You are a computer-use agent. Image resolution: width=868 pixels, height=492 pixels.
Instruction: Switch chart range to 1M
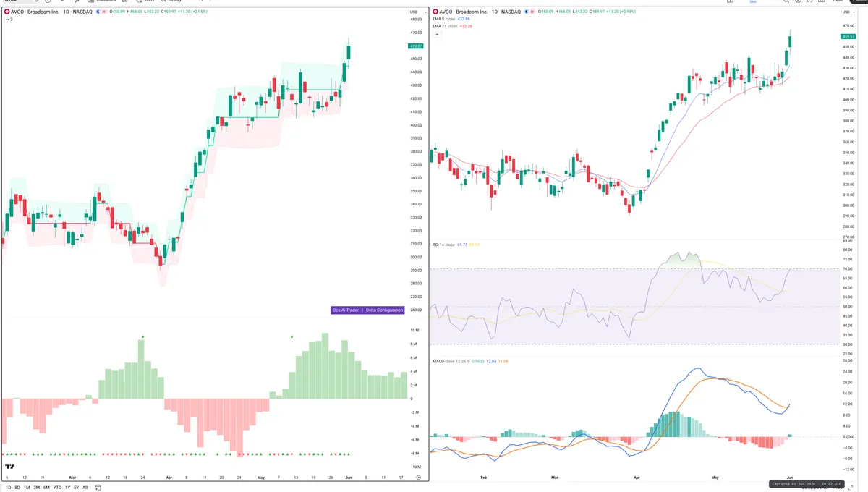27,488
